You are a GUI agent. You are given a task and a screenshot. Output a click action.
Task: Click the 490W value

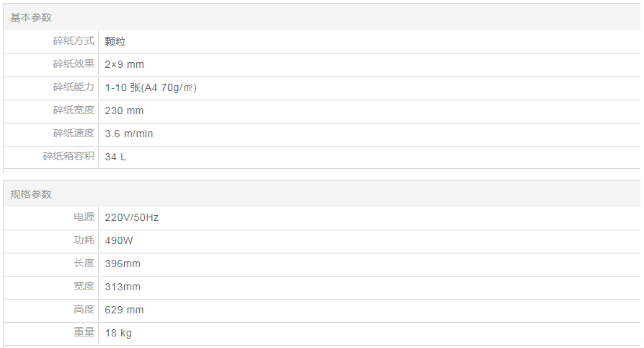click(120, 240)
